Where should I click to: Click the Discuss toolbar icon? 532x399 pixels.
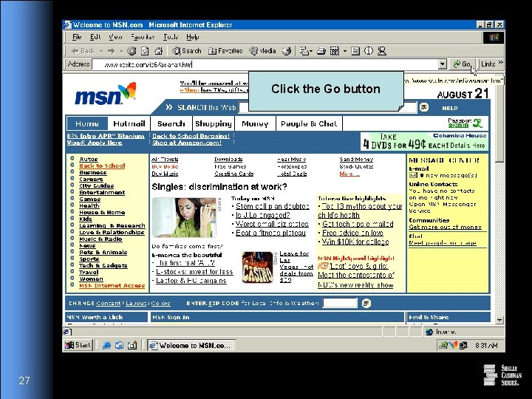(x=355, y=51)
